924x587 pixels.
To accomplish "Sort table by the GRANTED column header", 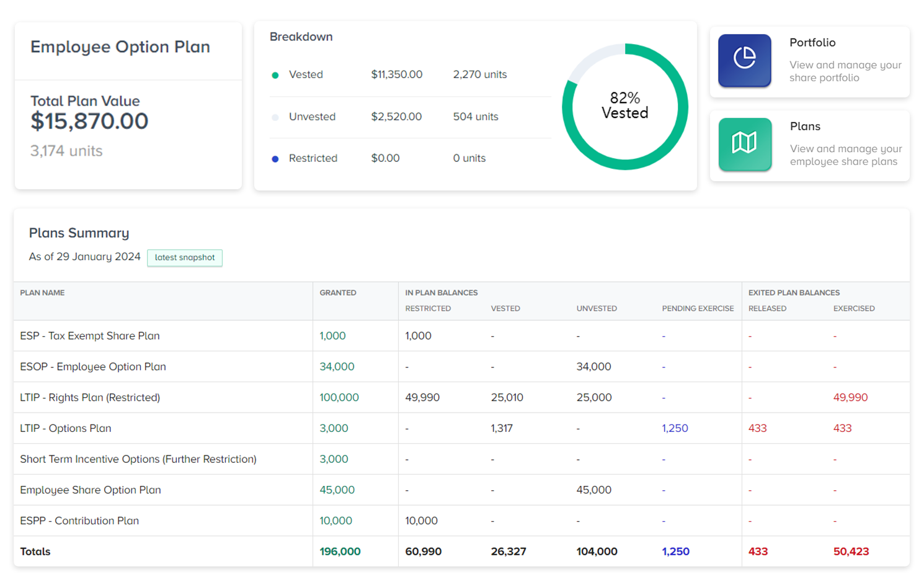I will [x=338, y=292].
